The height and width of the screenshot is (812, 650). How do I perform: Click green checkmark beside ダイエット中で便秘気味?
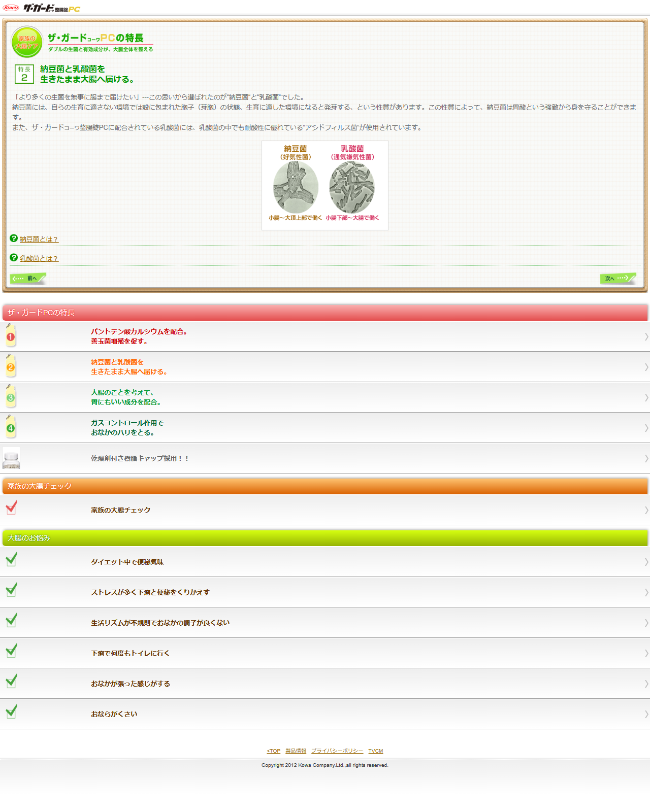pyautogui.click(x=11, y=559)
